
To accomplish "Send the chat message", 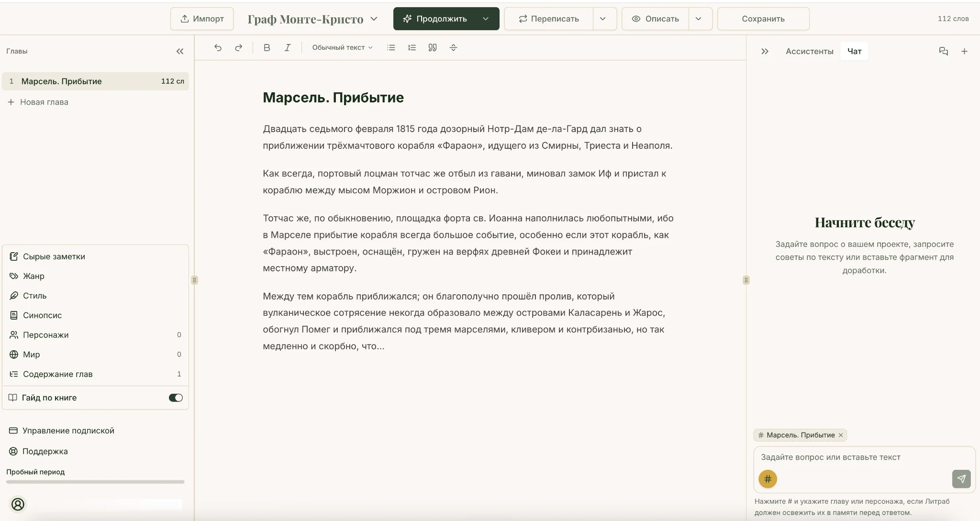I will tap(961, 479).
